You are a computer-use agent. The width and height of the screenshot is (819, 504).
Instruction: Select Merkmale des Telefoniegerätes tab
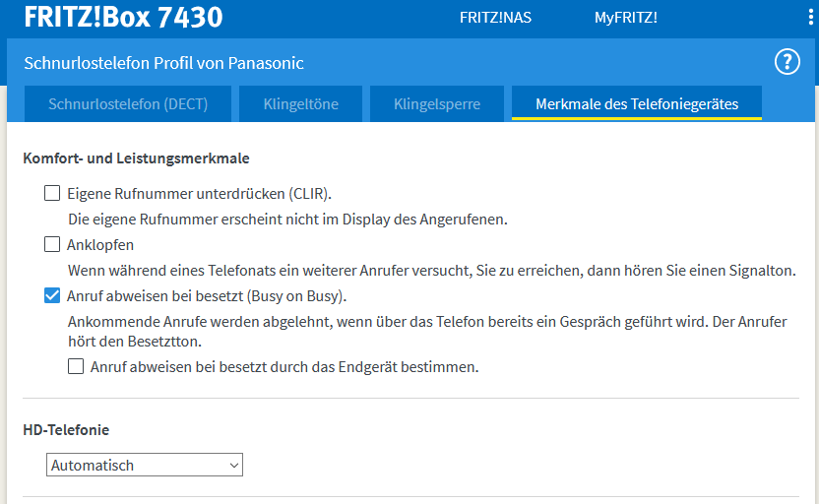637,104
